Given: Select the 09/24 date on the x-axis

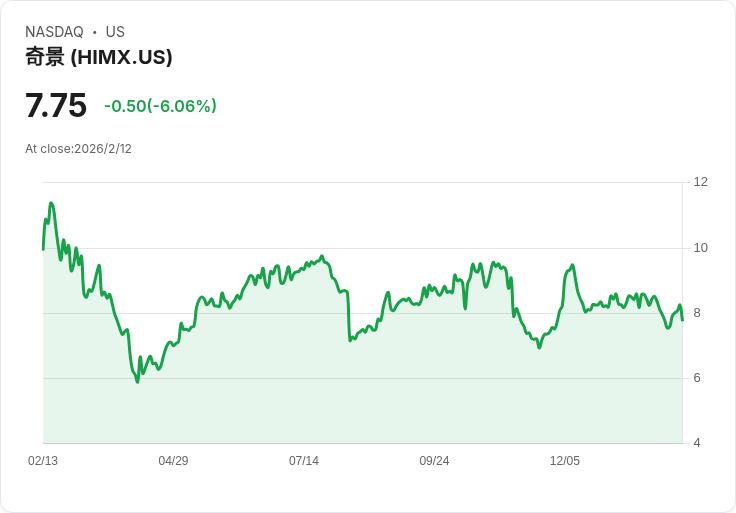Looking at the screenshot, I should (x=434, y=461).
